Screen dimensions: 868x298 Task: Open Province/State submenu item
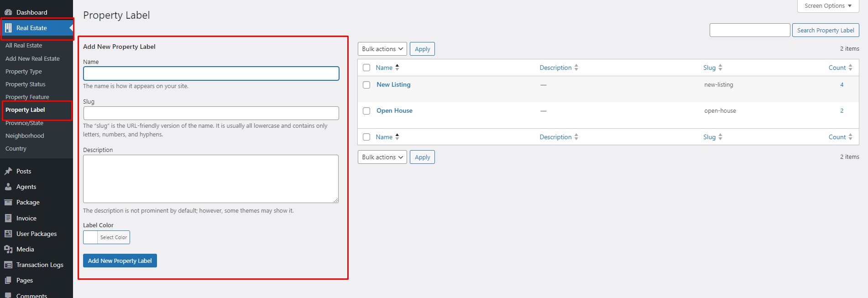(x=24, y=123)
